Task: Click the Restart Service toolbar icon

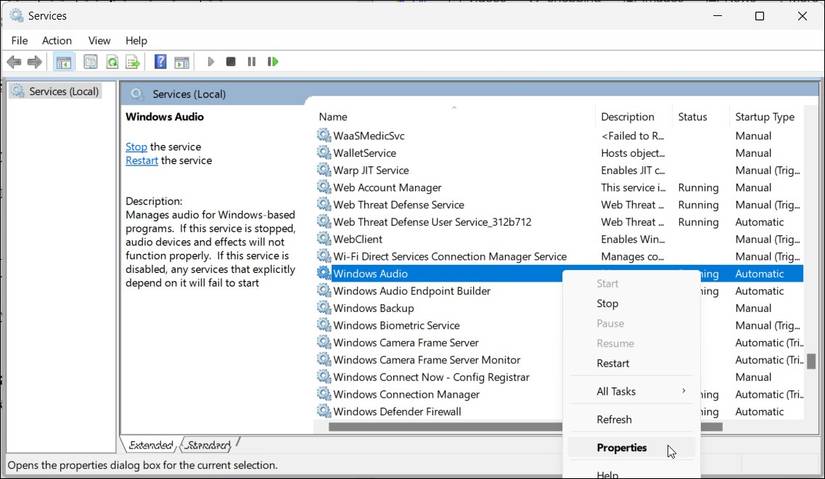Action: coord(273,62)
